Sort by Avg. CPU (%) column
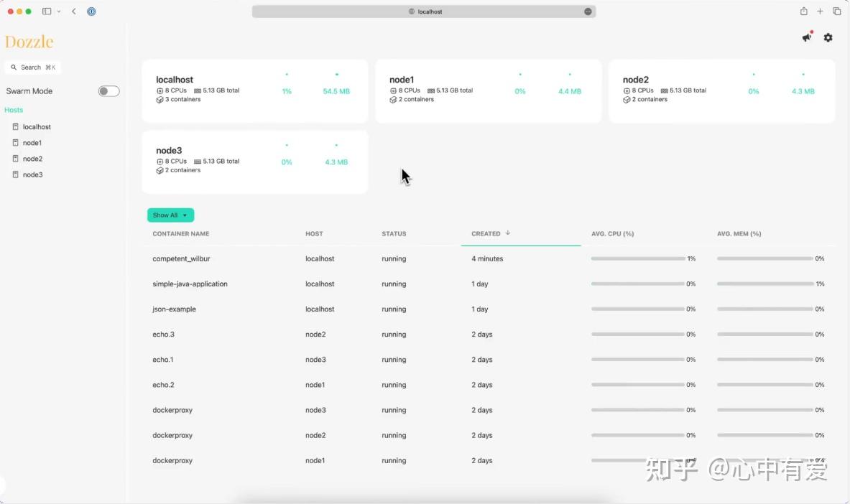Image resolution: width=850 pixels, height=504 pixels. click(613, 233)
